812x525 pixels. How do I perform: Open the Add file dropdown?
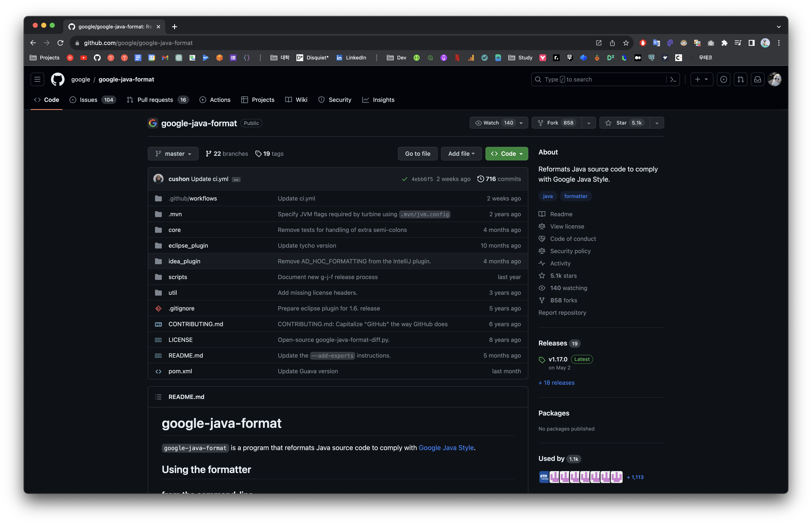coord(461,154)
